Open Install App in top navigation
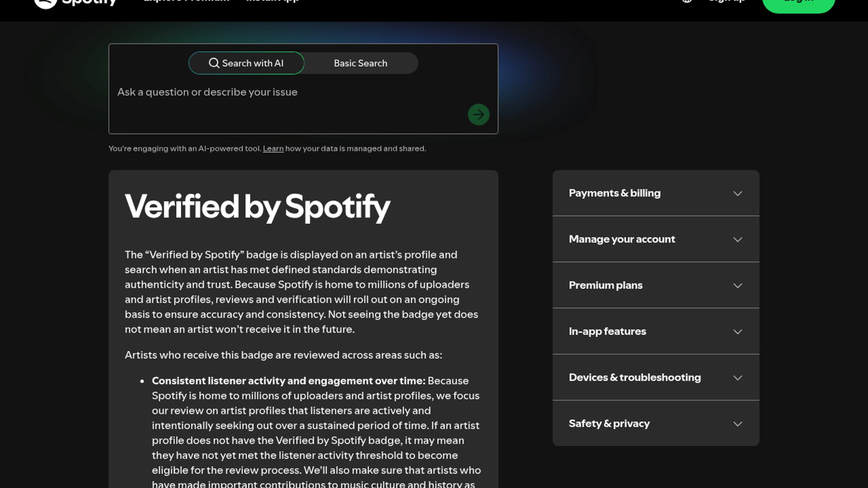Screen dimensions: 868x488 272,1
